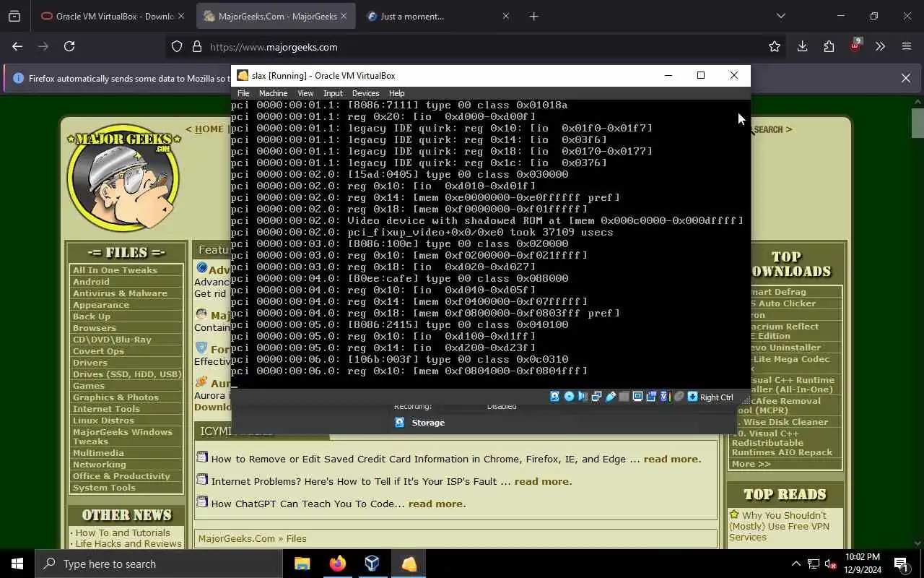
Task: Open Firefox View icon left of the tabs
Action: pyautogui.click(x=14, y=16)
